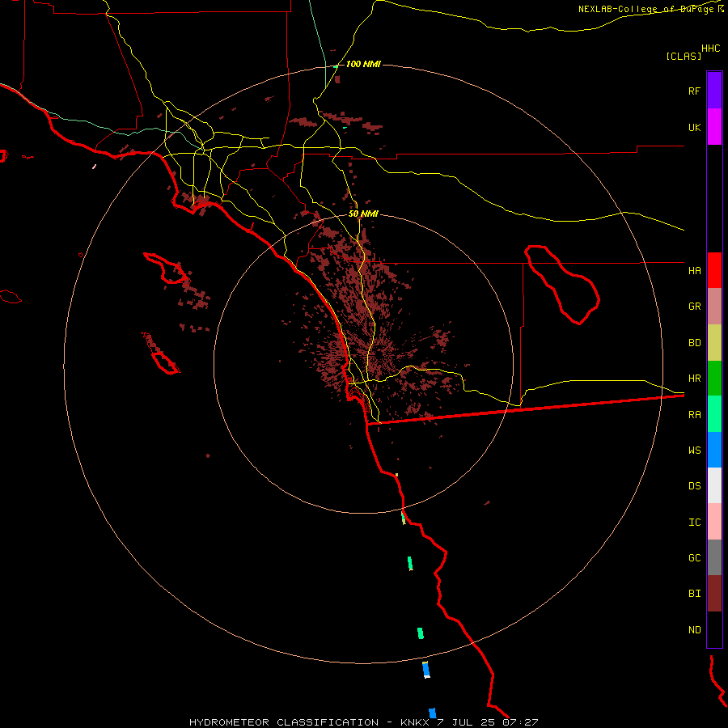Select the yellow BD color swatch

[714, 342]
